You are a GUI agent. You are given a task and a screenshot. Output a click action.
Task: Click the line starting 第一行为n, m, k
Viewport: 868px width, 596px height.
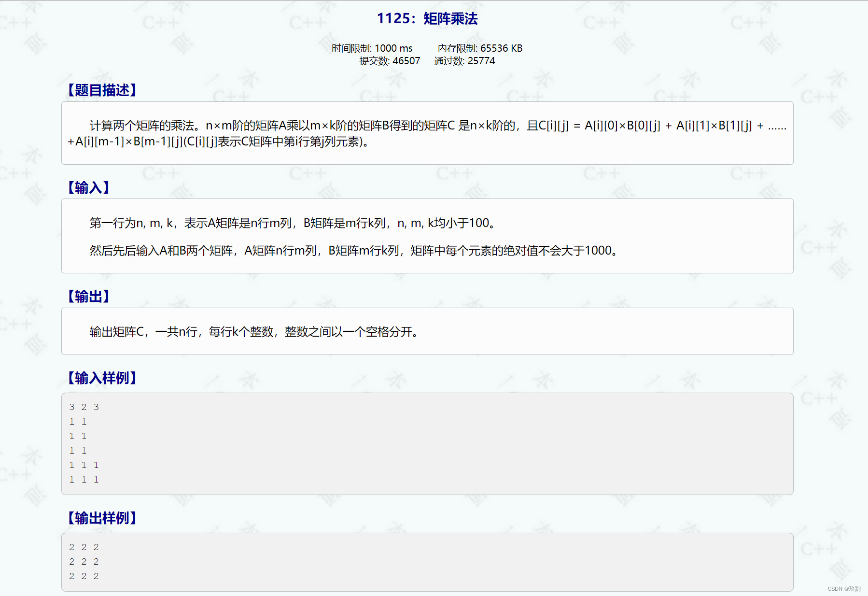pos(293,223)
